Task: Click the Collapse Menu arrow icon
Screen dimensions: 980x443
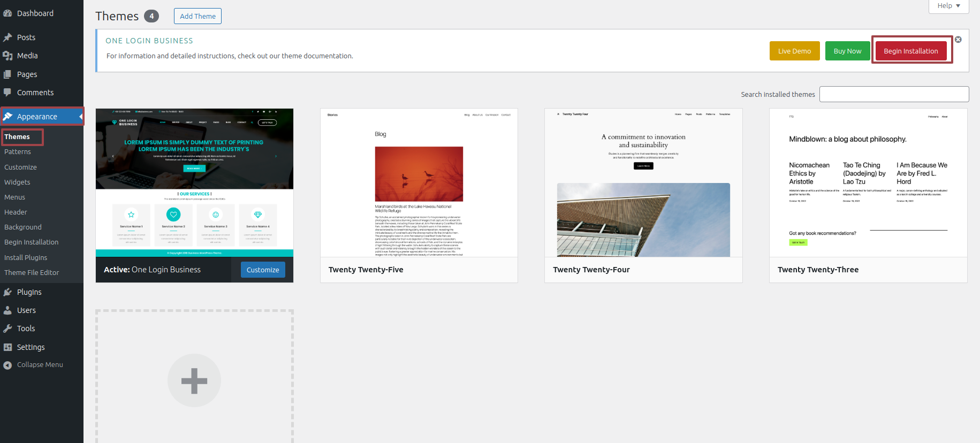Action: pos(7,365)
